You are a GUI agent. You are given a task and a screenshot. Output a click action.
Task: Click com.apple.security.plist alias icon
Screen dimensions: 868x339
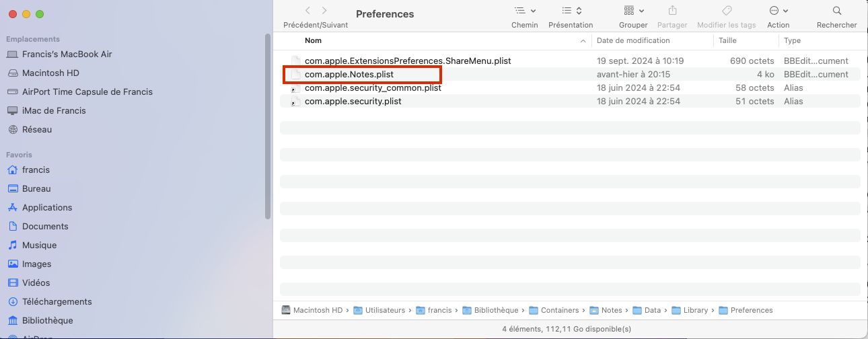pos(295,101)
